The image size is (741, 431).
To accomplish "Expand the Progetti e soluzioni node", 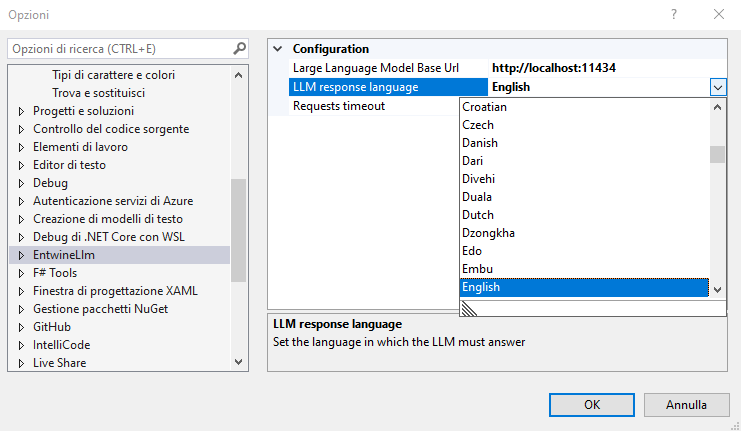I will 21,111.
